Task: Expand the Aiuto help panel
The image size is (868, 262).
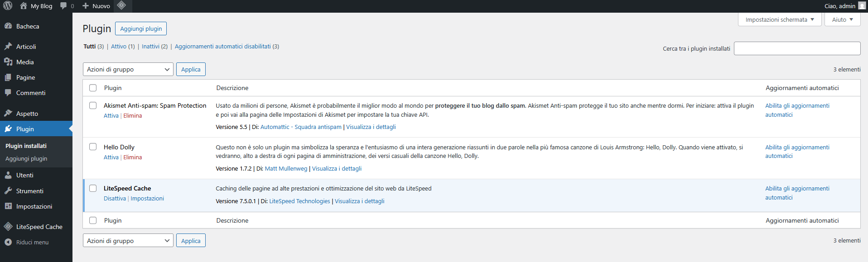Action: 843,19
